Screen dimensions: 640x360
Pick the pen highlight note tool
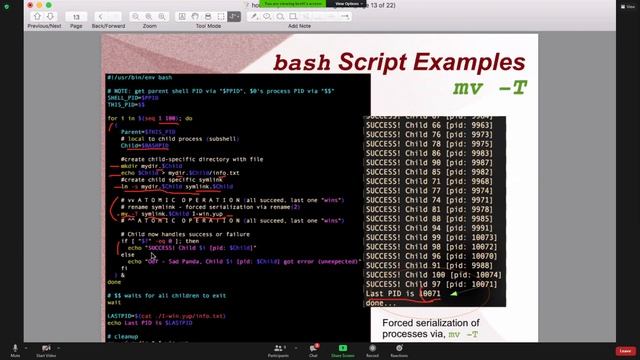pos(254,16)
